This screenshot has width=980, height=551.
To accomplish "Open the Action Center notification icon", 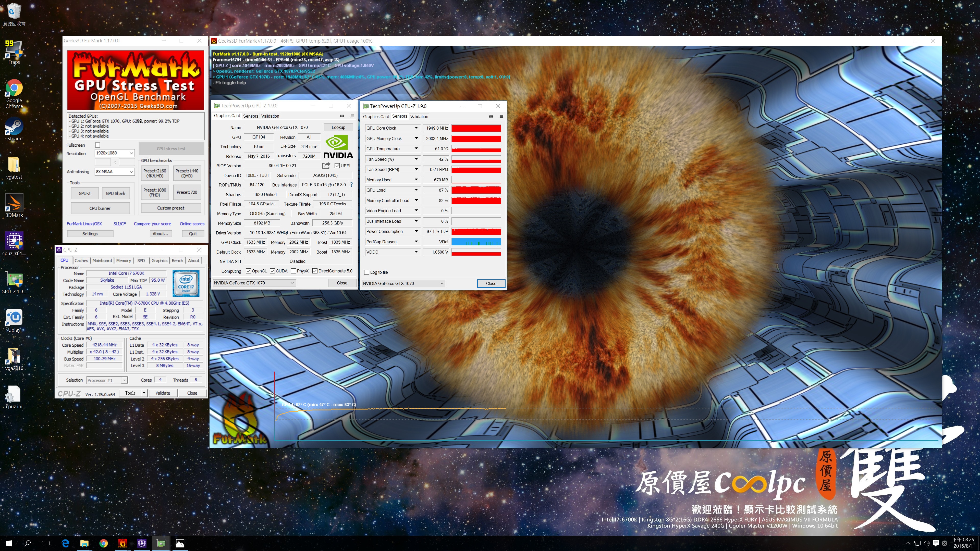I will pyautogui.click(x=936, y=543).
